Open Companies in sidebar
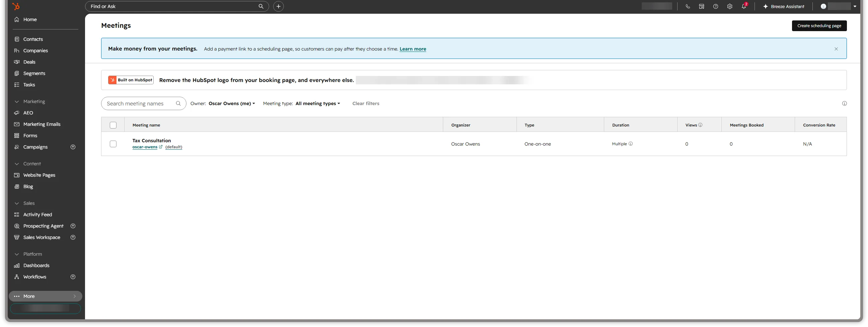 point(35,51)
